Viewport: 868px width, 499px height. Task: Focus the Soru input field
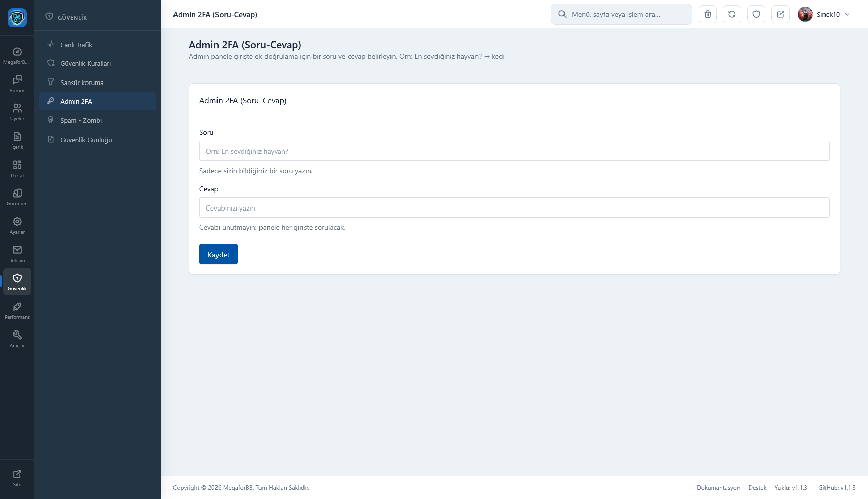pos(514,151)
